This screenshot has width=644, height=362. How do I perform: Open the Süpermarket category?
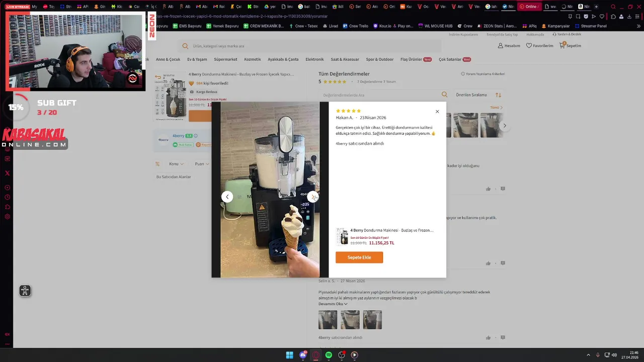tap(225, 59)
